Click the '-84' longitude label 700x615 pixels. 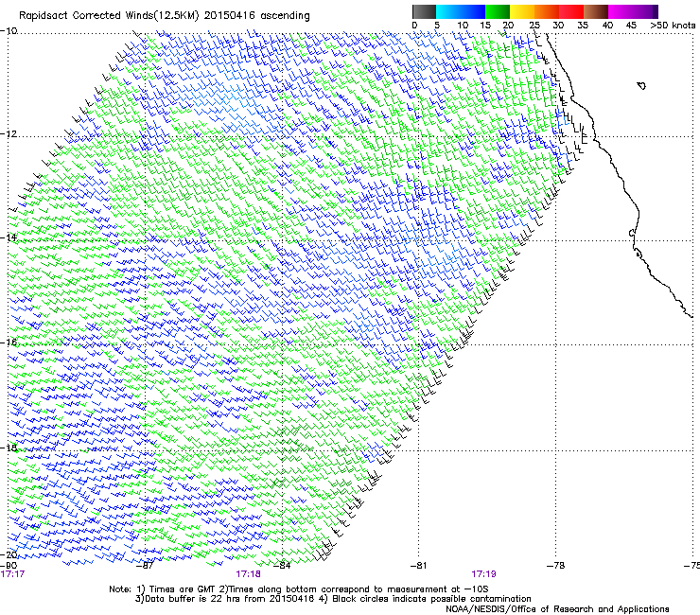coord(282,565)
